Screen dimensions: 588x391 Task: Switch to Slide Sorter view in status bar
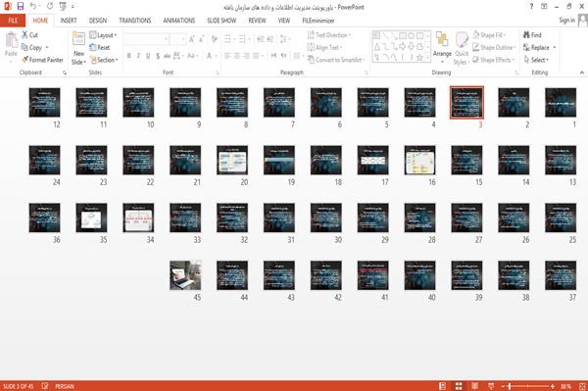459,386
